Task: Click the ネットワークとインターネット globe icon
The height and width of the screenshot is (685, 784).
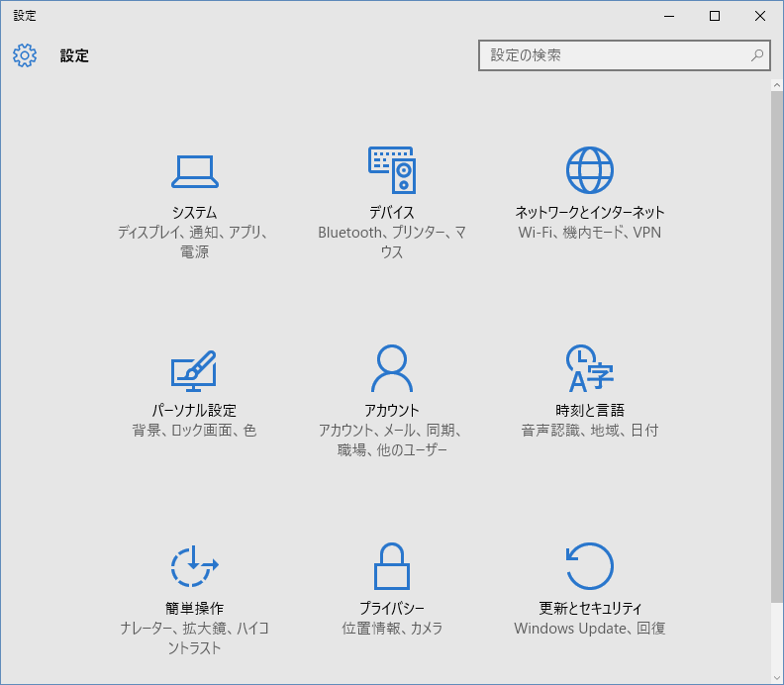Action: [590, 170]
